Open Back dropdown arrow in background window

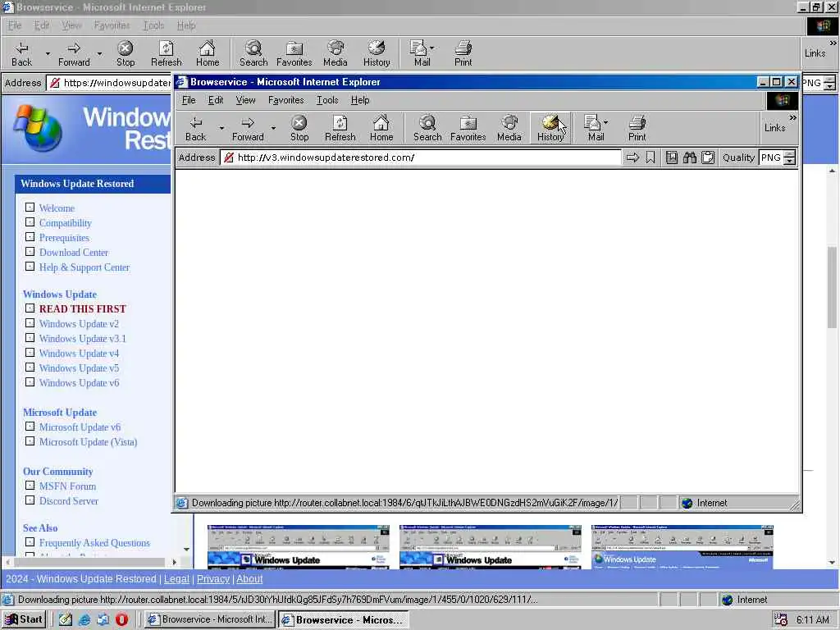pyautogui.click(x=48, y=53)
